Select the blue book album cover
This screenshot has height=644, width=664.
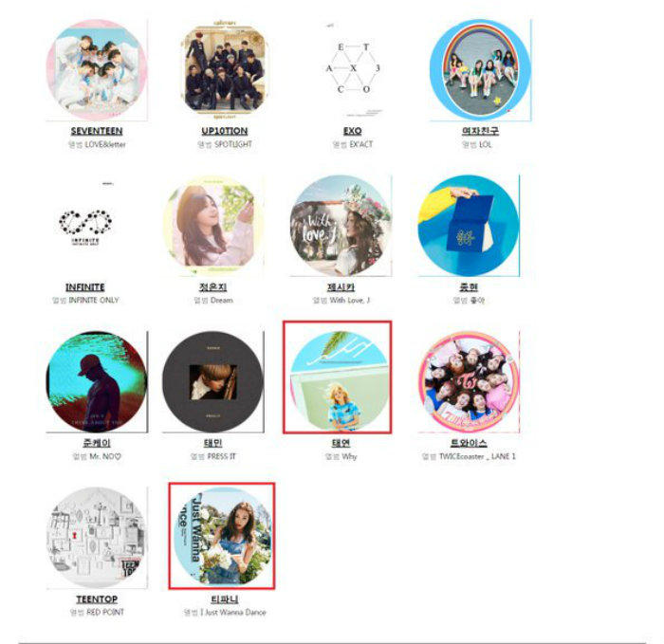[x=469, y=226]
